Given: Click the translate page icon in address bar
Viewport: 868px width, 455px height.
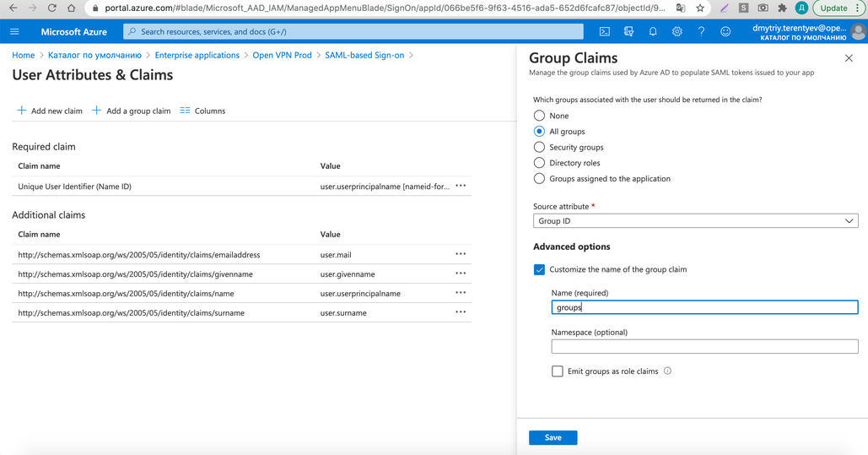Looking at the screenshot, I should pos(681,8).
